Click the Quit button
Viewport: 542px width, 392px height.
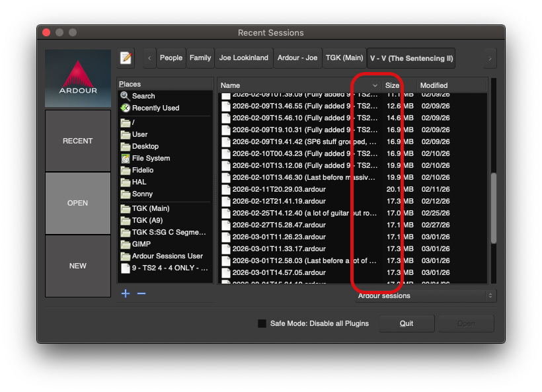406,323
